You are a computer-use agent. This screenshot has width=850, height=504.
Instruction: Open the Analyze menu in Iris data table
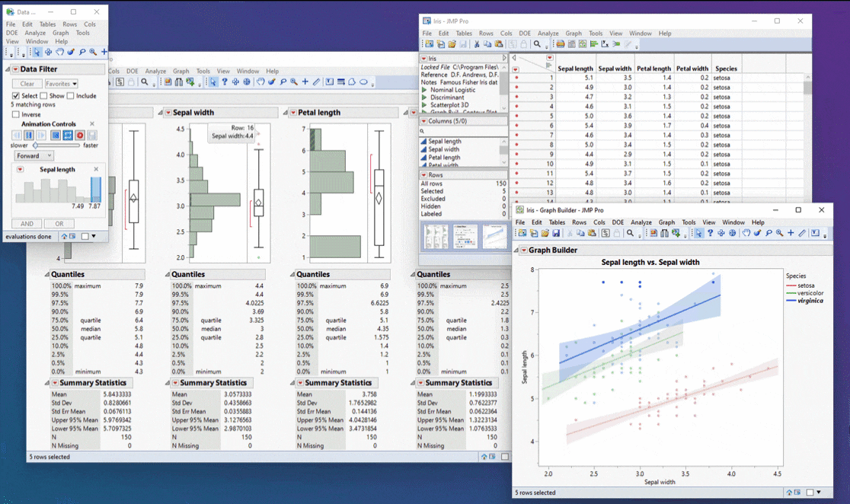pos(548,33)
